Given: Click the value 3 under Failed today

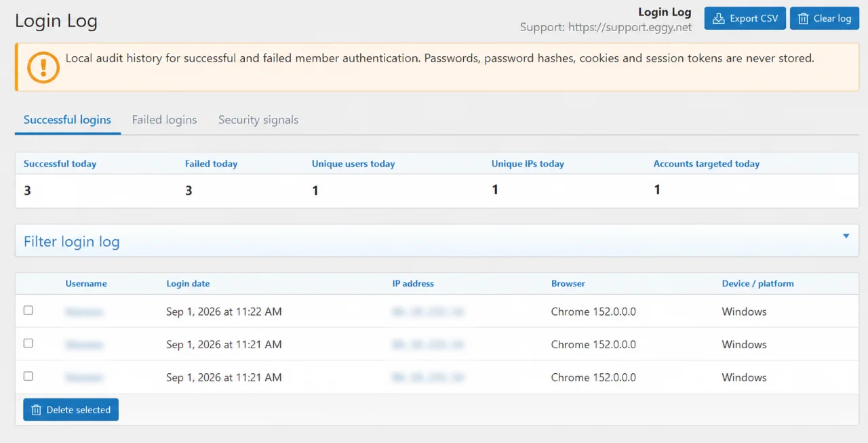Looking at the screenshot, I should coord(189,191).
